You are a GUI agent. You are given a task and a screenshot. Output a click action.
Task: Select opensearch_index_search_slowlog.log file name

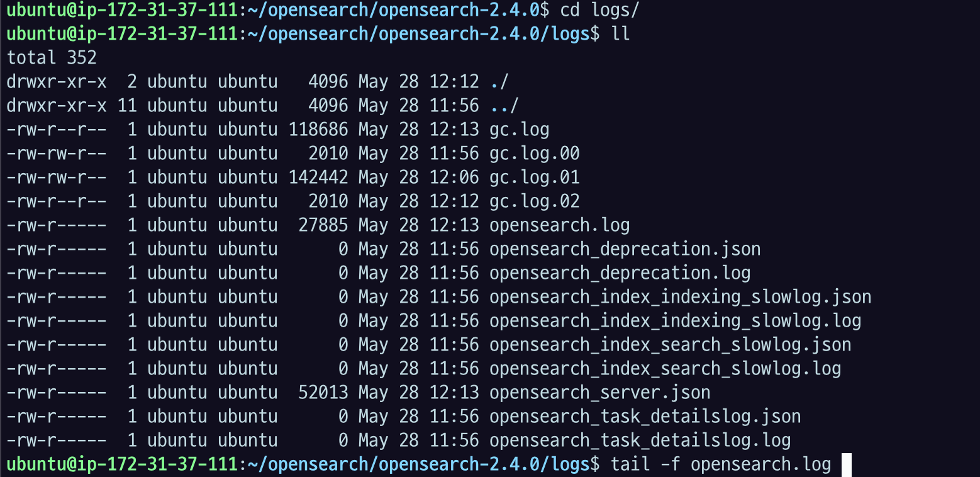coord(665,369)
